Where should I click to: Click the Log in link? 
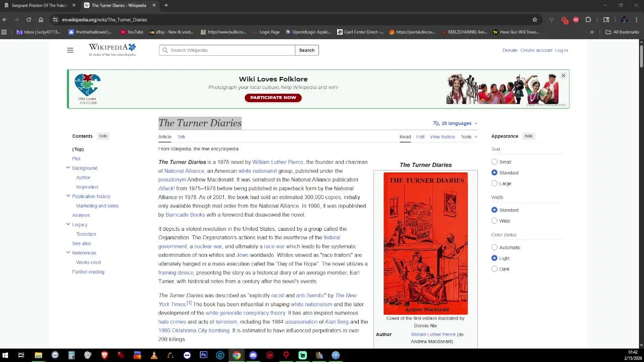click(x=561, y=50)
